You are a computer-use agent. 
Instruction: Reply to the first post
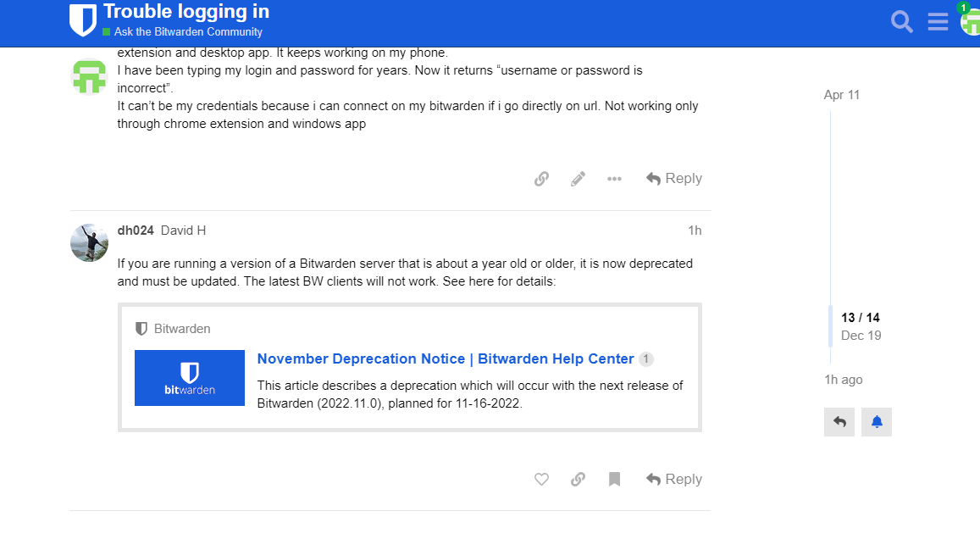673,179
